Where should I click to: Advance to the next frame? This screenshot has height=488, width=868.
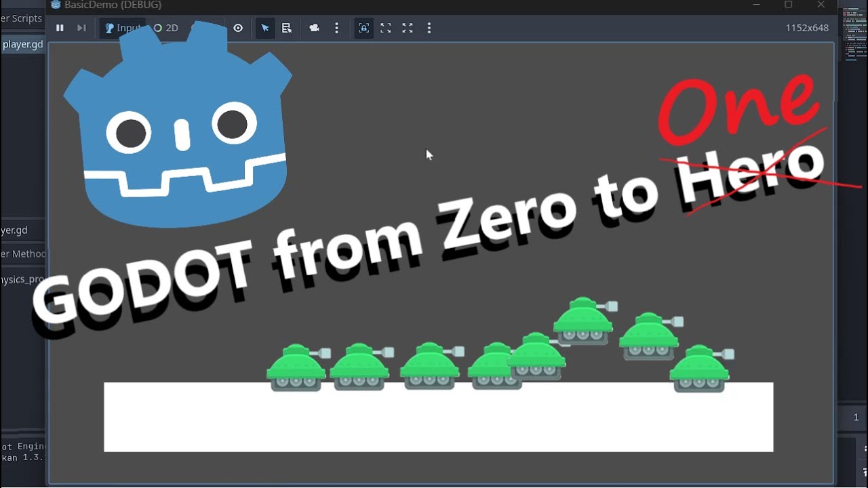tap(81, 28)
